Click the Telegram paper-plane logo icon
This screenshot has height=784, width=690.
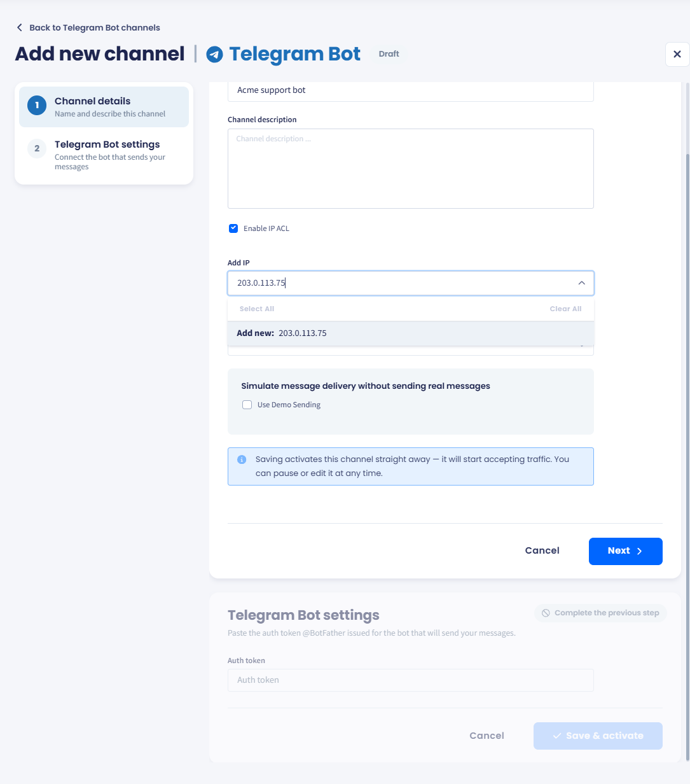(x=215, y=55)
